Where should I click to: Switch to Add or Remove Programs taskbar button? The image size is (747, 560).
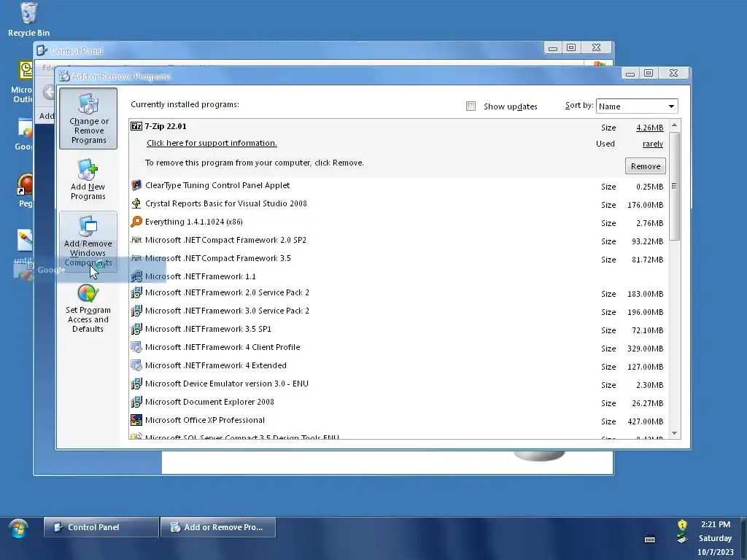click(x=218, y=527)
